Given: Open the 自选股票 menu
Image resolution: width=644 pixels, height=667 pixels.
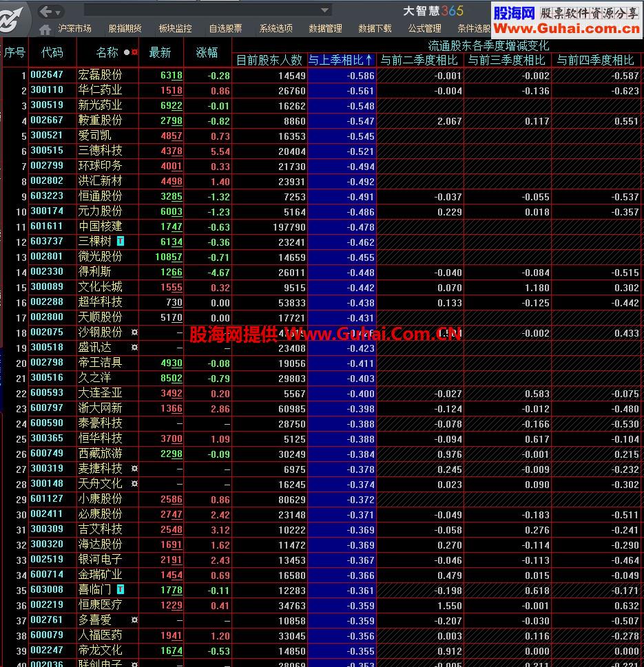Looking at the screenshot, I should point(225,28).
